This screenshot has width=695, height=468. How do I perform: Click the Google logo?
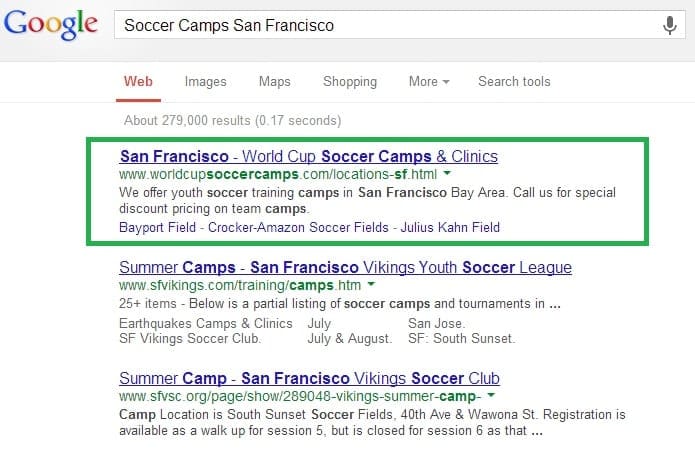pyautogui.click(x=51, y=24)
